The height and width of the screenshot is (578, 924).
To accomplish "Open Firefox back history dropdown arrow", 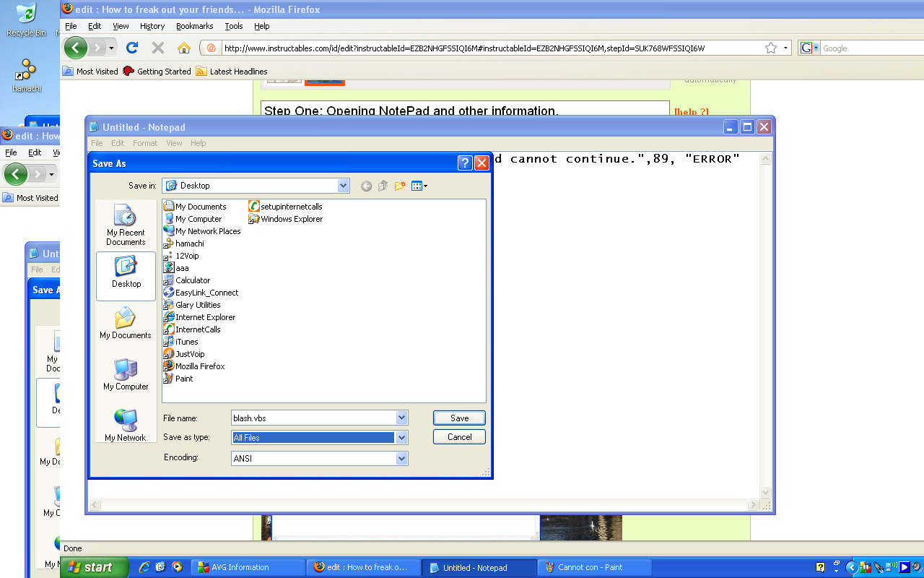I will pos(111,48).
